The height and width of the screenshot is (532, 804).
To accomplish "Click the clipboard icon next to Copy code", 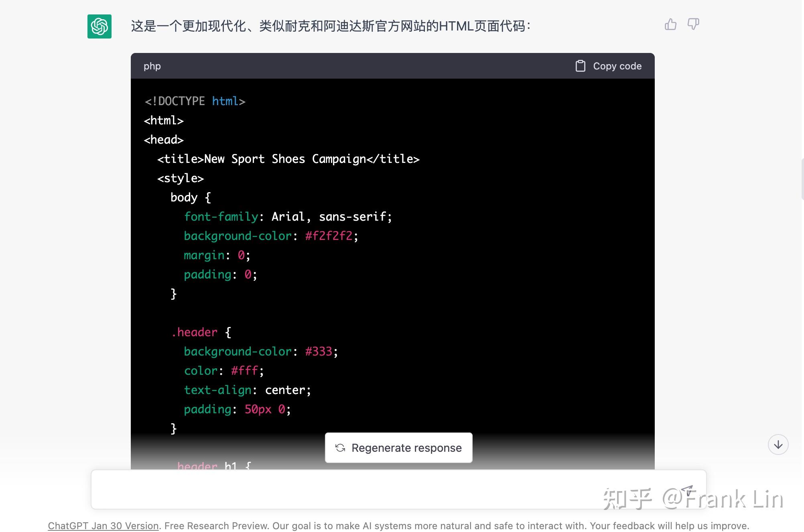I will 581,66.
